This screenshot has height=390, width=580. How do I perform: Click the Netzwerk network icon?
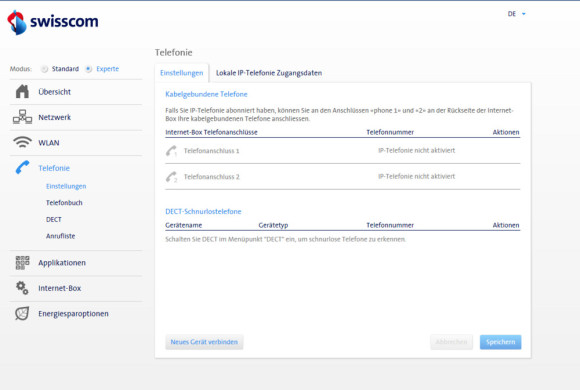[x=22, y=117]
